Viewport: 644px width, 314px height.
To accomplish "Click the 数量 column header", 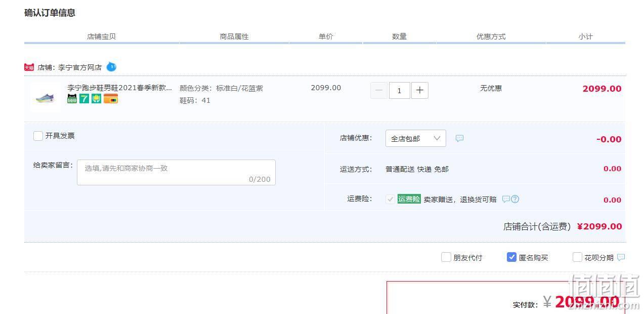I will coord(399,36).
